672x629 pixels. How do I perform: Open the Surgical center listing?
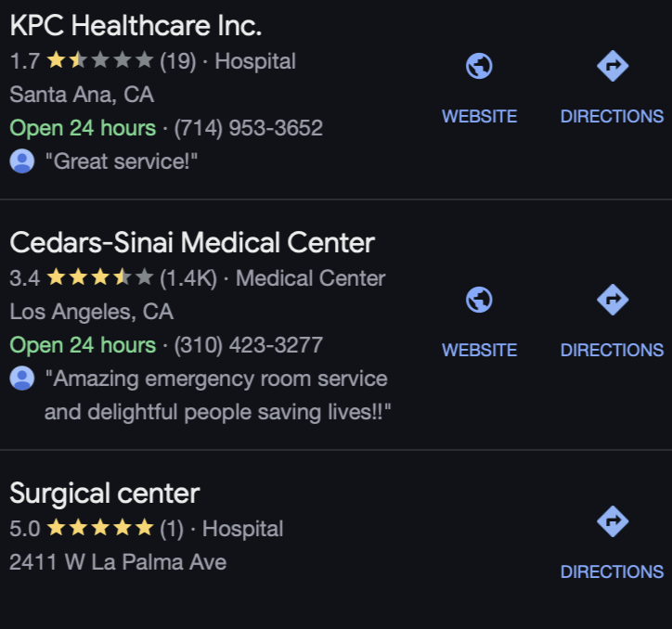(105, 494)
